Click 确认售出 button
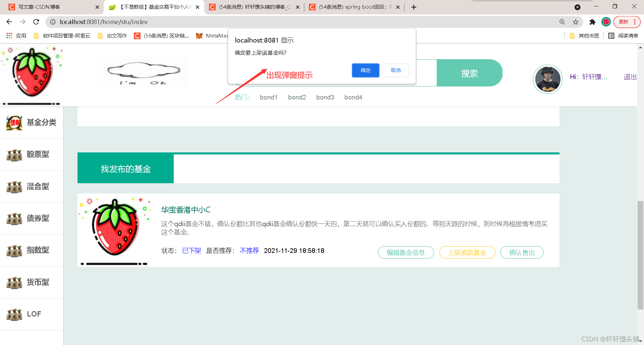 point(522,253)
